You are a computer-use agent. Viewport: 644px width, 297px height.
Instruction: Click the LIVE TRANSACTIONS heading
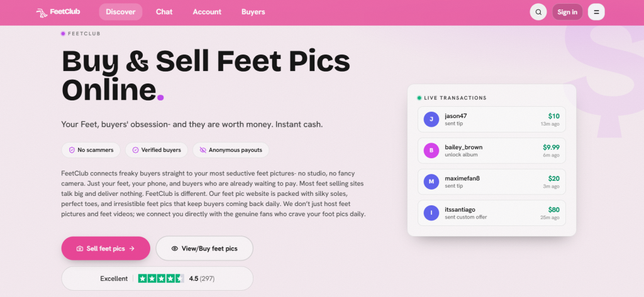tap(455, 98)
